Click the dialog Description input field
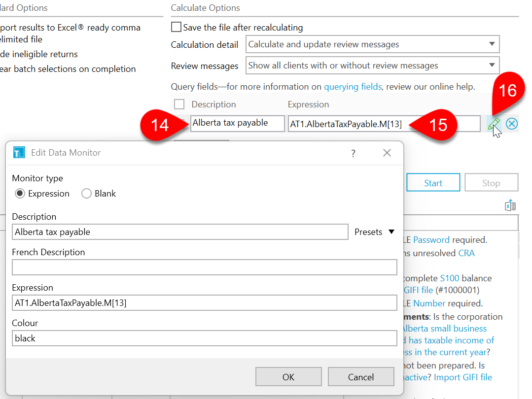The image size is (532, 399). tap(180, 232)
